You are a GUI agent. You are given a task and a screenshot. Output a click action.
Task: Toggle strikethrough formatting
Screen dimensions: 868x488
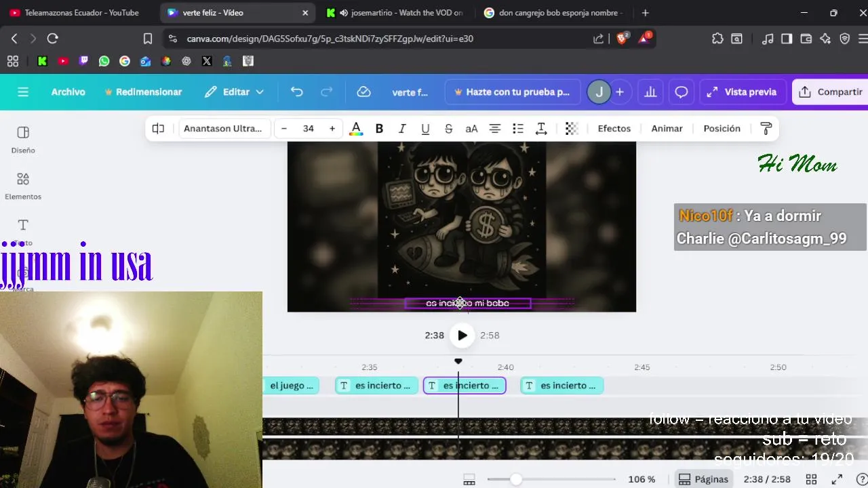448,129
